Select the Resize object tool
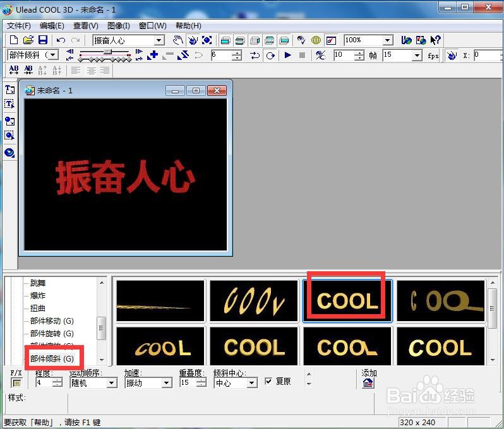504x429 pixels. click(x=207, y=40)
